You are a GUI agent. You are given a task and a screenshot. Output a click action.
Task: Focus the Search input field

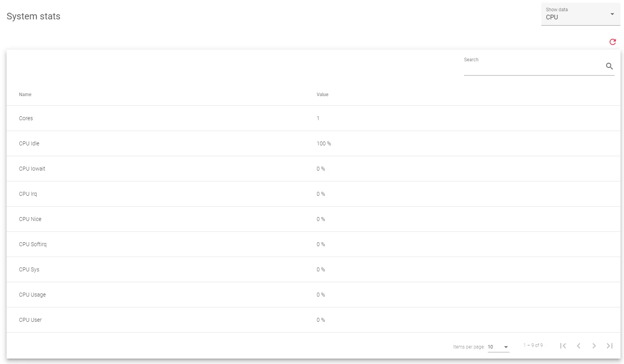coord(534,67)
